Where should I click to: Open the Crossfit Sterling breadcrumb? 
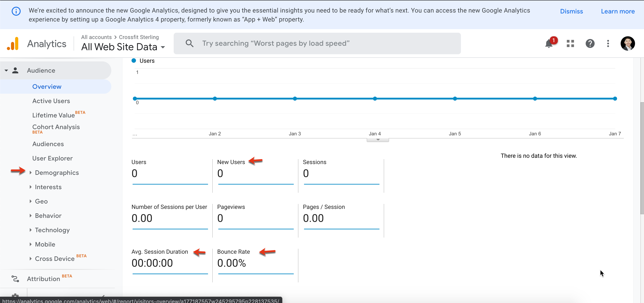139,37
